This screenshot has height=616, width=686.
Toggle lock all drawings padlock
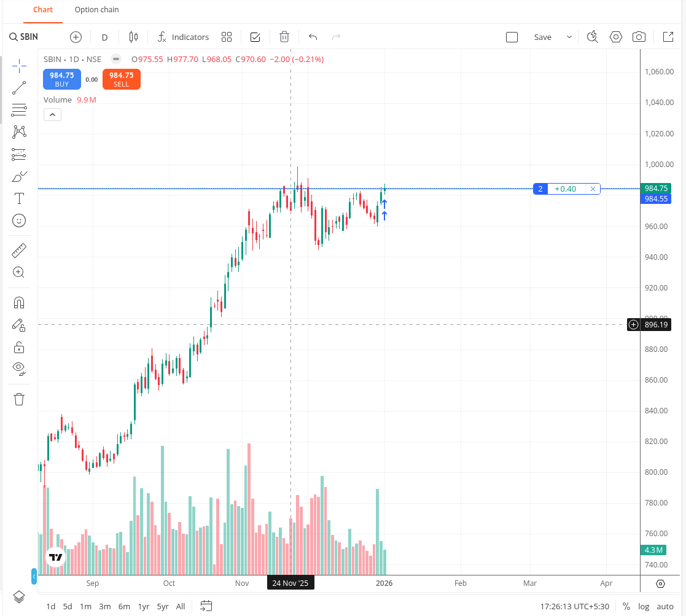(19, 347)
